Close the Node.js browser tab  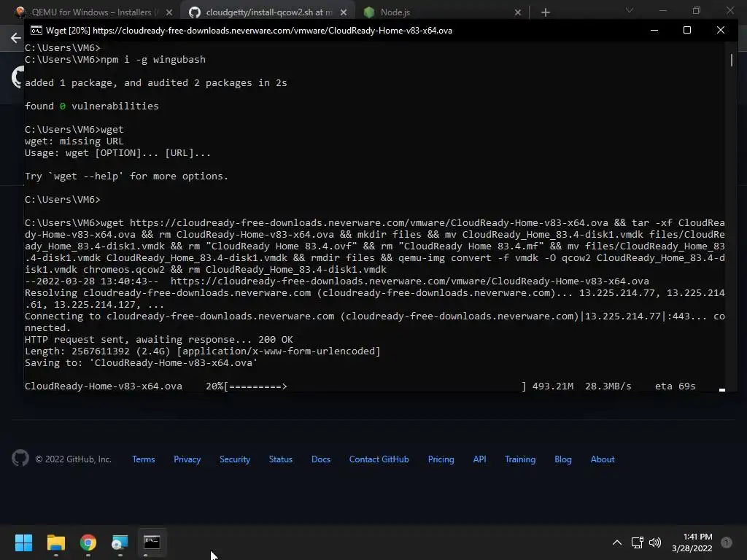tap(518, 12)
